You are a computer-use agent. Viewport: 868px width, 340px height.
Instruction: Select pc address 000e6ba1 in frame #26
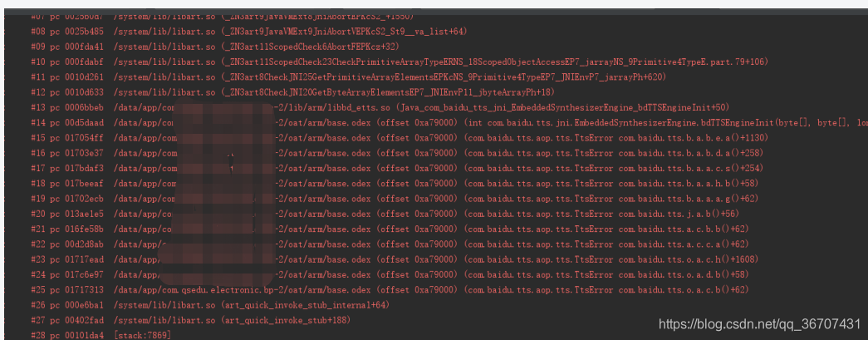[84, 305]
